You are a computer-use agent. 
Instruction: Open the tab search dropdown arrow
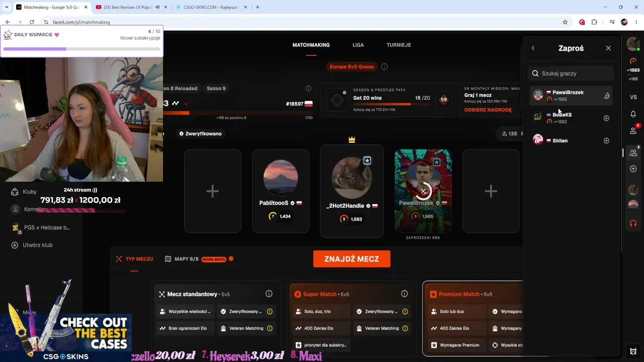coord(7,7)
